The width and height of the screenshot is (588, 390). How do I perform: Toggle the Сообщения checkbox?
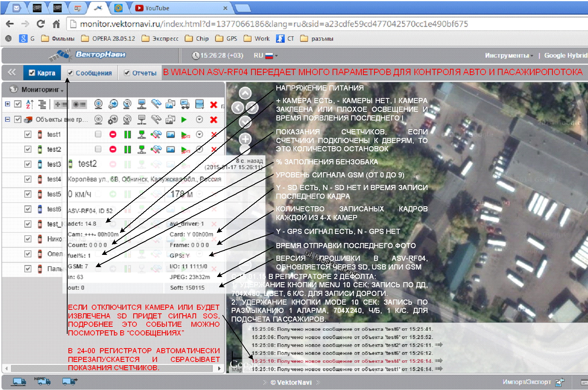point(70,73)
